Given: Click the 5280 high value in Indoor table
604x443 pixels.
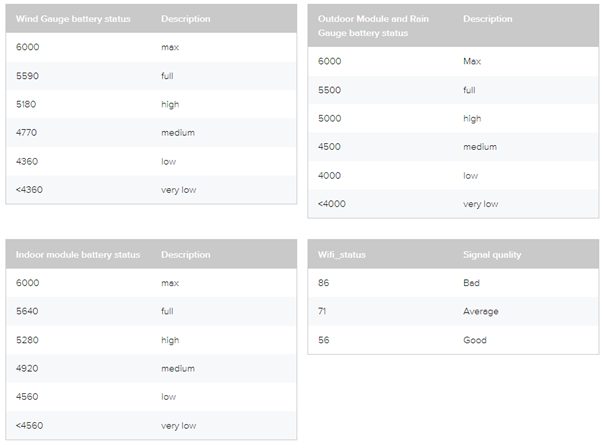Looking at the screenshot, I should 27,340.
